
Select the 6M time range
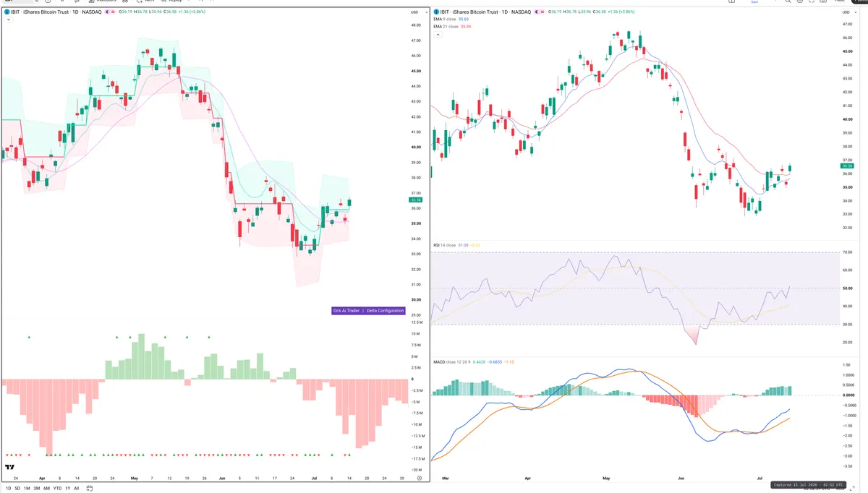(46, 489)
